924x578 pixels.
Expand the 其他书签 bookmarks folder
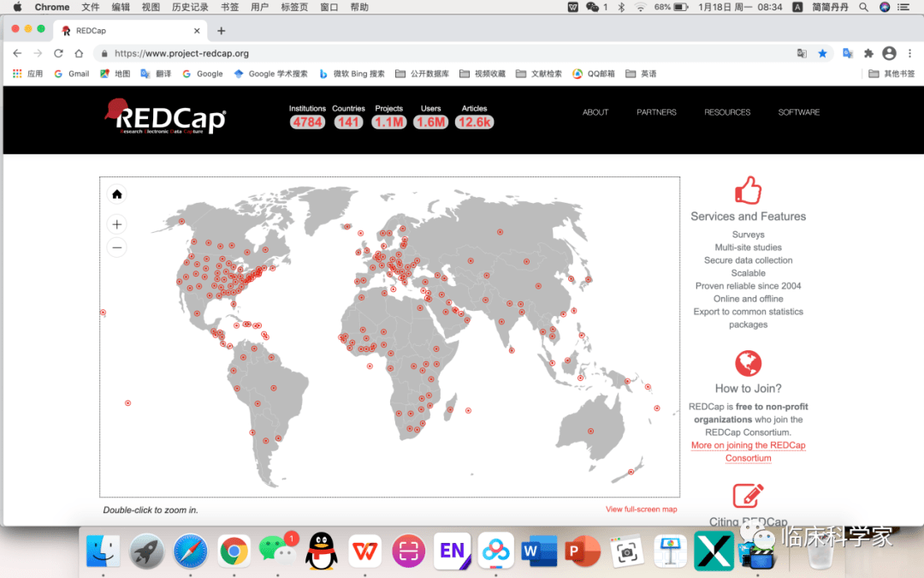click(891, 74)
